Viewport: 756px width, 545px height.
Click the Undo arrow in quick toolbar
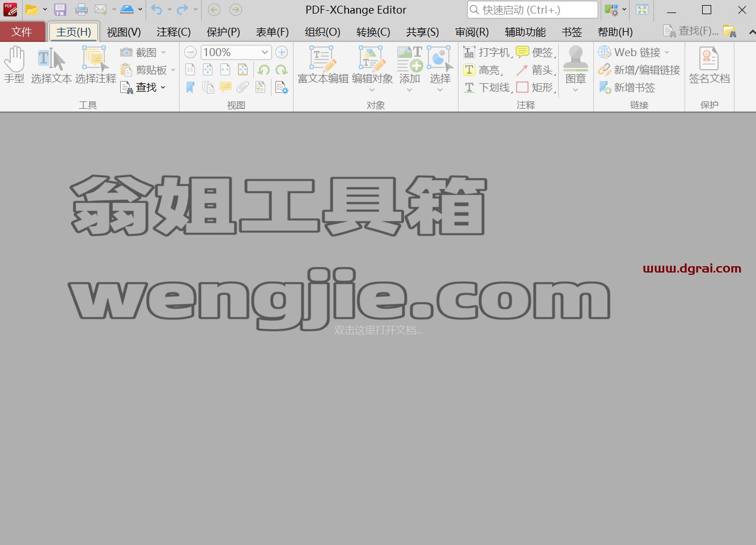(x=157, y=10)
